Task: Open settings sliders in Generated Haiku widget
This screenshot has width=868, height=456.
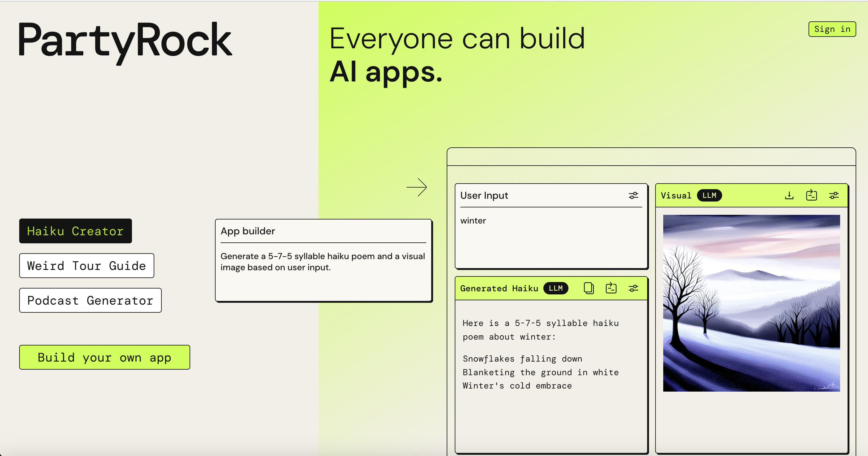Action: pos(633,288)
